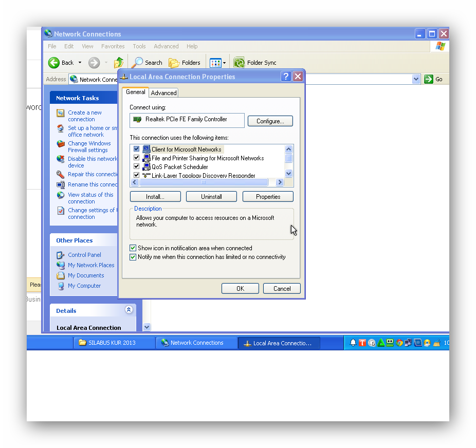
Task: Toggle Notify me when limited connectivity
Action: 133,257
